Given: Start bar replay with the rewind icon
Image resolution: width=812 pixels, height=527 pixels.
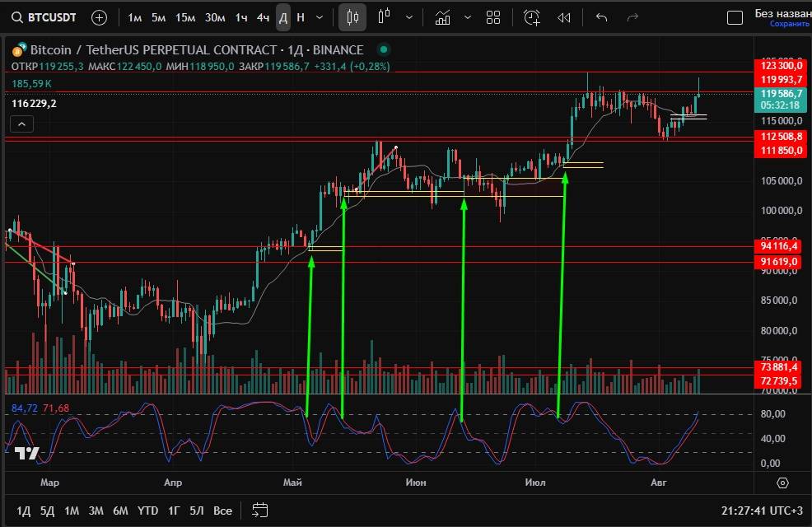Looking at the screenshot, I should tap(564, 17).
